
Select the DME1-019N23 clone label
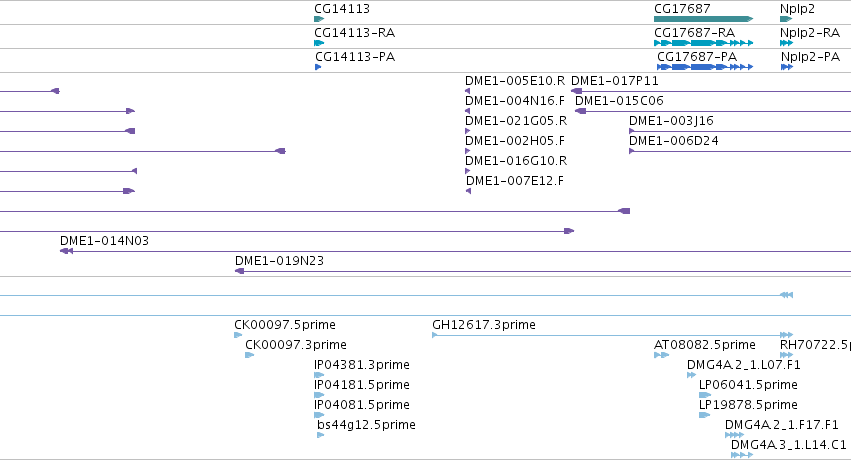tap(280, 260)
